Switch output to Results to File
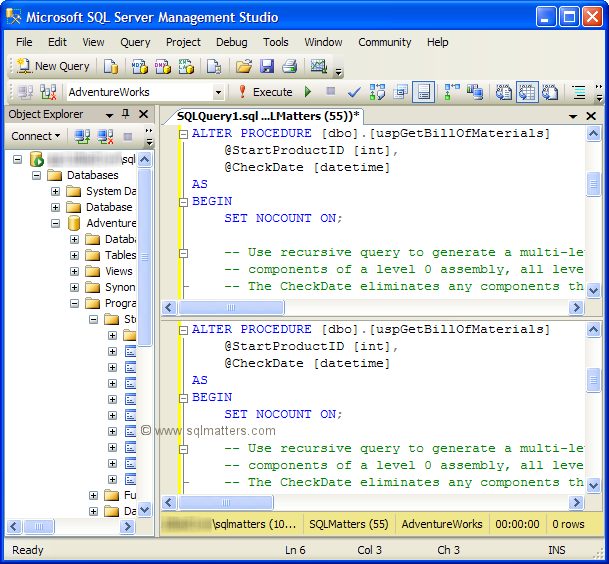This screenshot has width=609, height=564. coord(550,92)
